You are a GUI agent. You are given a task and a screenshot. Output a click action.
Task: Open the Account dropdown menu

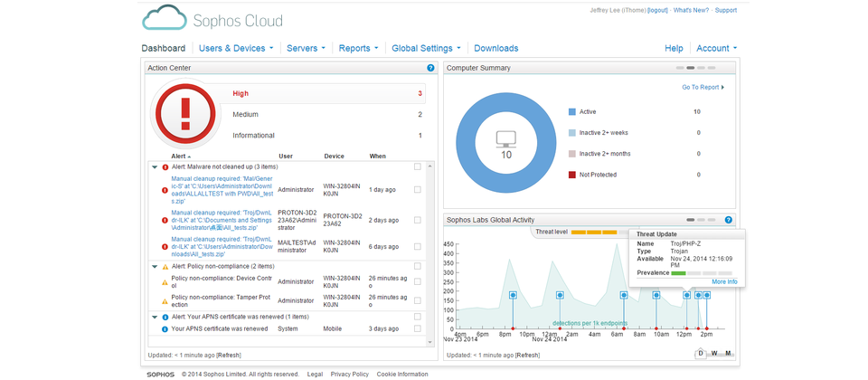717,48
